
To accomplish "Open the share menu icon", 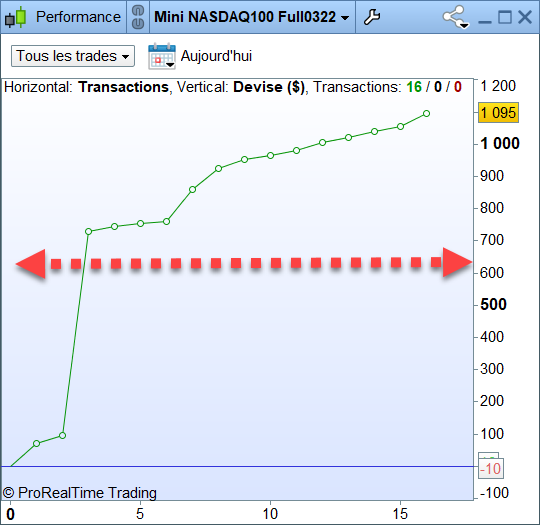I will point(455,17).
